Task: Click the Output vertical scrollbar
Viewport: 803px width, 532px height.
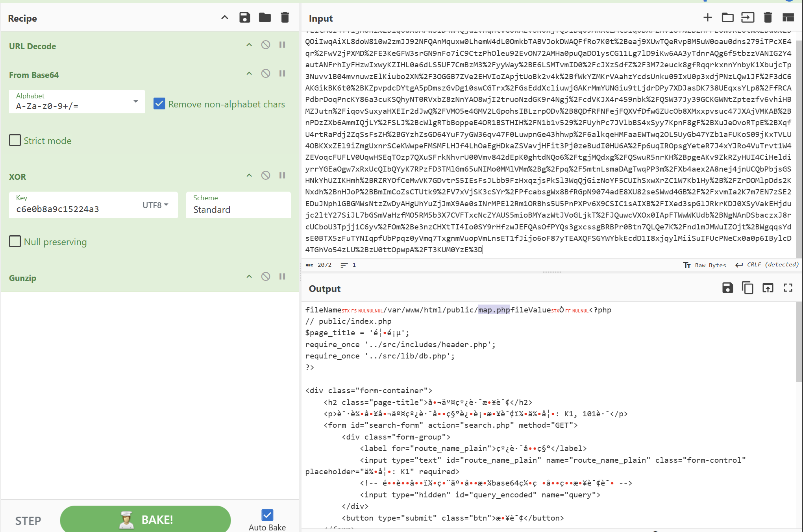Action: (x=799, y=342)
